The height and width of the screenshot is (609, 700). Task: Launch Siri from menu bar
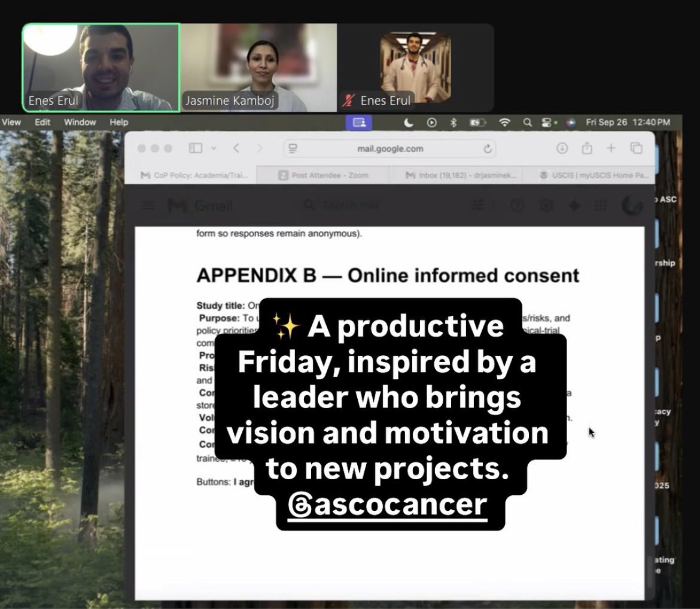tap(570, 123)
